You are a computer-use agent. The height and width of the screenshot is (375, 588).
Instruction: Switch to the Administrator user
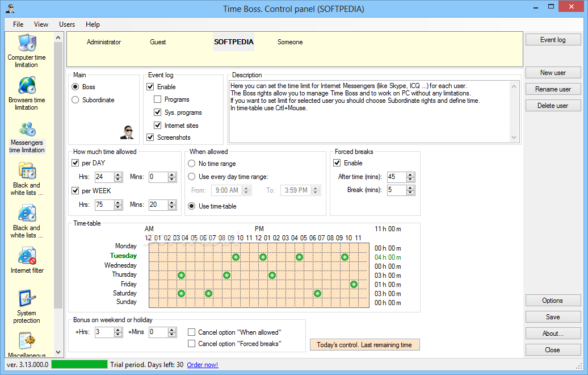[x=104, y=42]
